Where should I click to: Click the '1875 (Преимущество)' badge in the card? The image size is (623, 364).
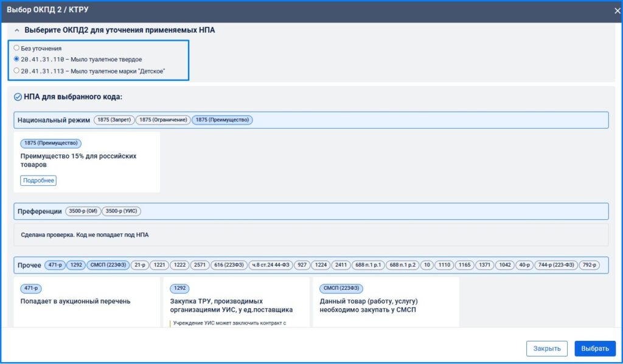pos(51,143)
